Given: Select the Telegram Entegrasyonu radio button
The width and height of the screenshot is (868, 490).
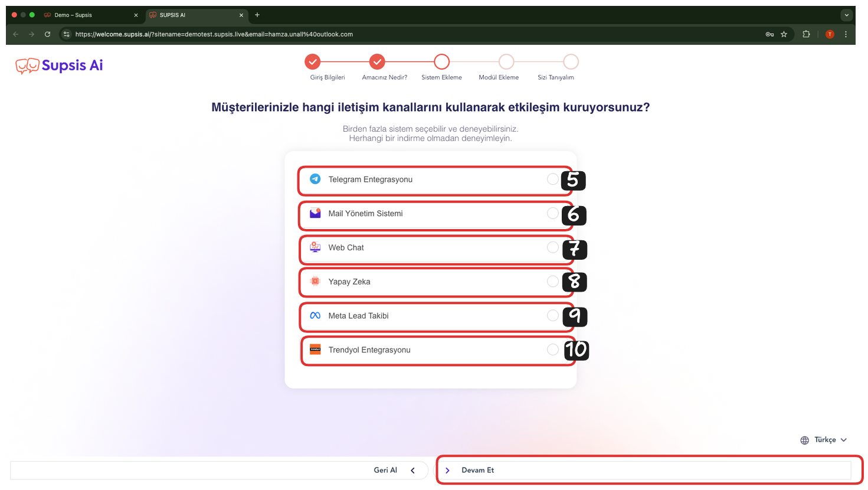Looking at the screenshot, I should pos(553,179).
